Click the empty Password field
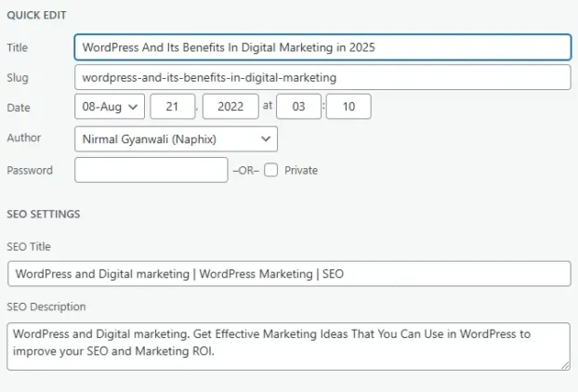The image size is (578, 392). pos(151,170)
